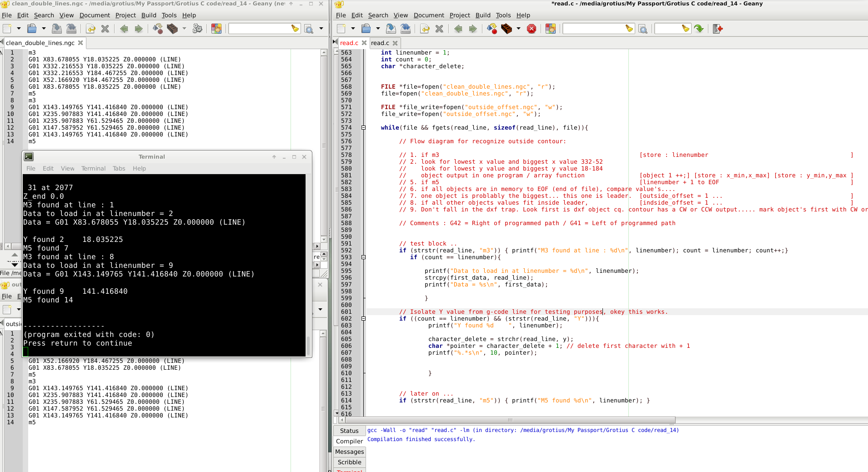
Task: Open Tools menu in left Geany window
Action: tap(169, 15)
